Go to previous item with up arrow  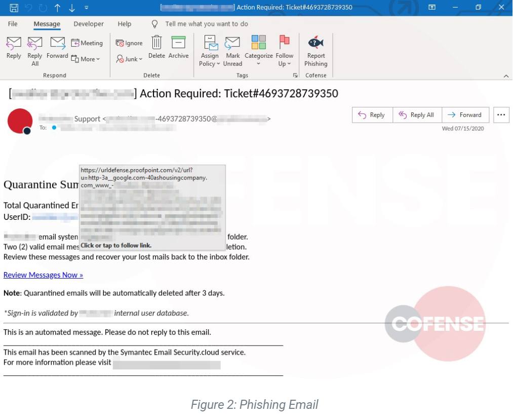57,8
